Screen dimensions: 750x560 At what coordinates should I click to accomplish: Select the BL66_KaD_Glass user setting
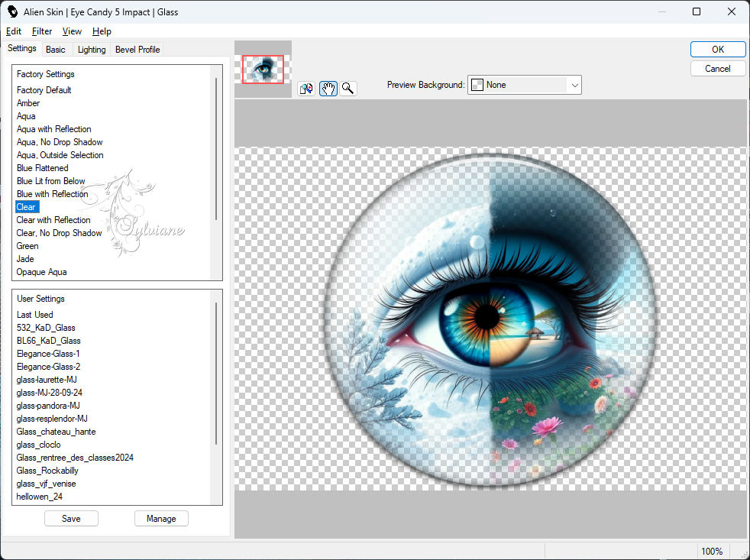coord(48,340)
